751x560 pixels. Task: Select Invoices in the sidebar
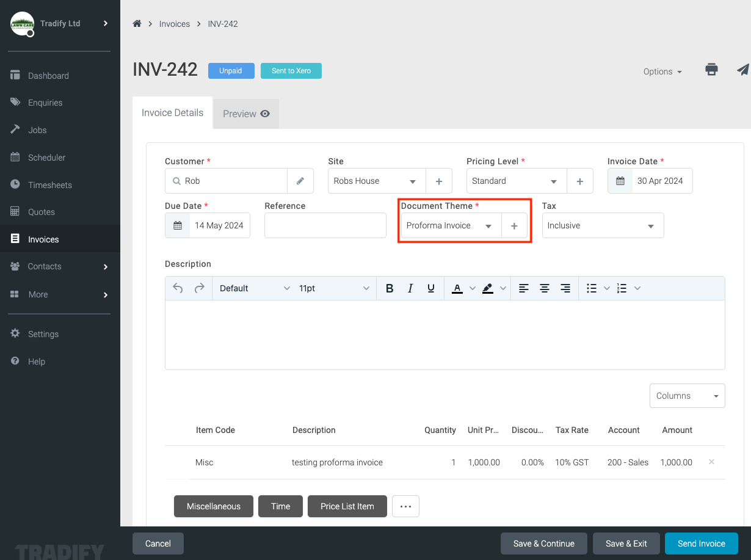[60, 239]
